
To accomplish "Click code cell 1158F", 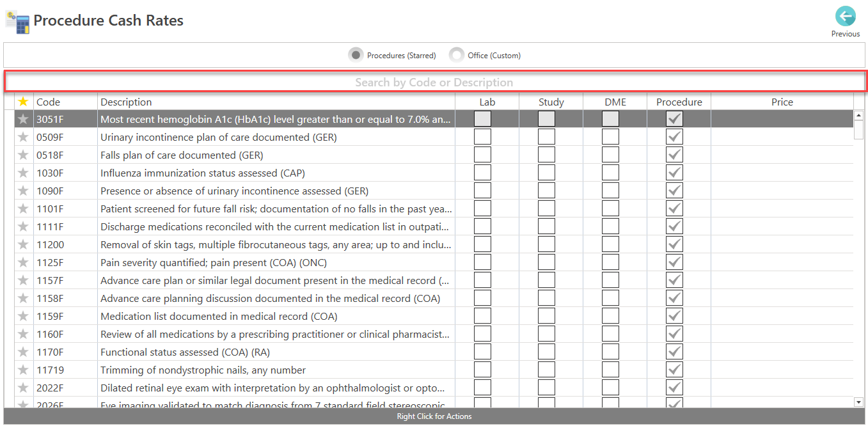I will pyautogui.click(x=65, y=298).
